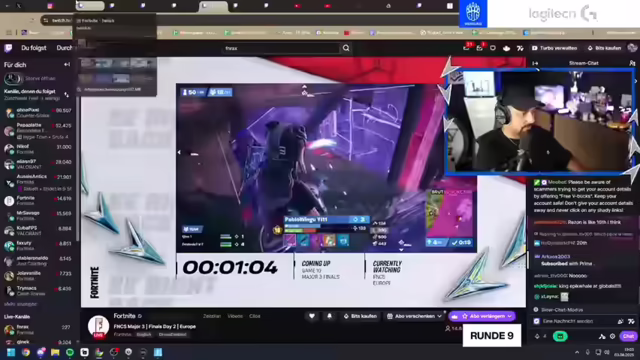The image size is (640, 360).
Task: Open KubaFPS channel in sidebar
Action: (x=38, y=231)
